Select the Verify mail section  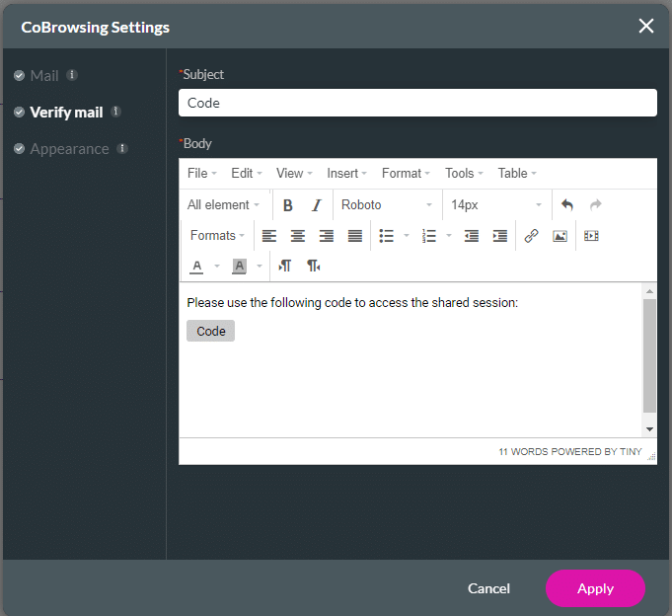click(x=66, y=113)
